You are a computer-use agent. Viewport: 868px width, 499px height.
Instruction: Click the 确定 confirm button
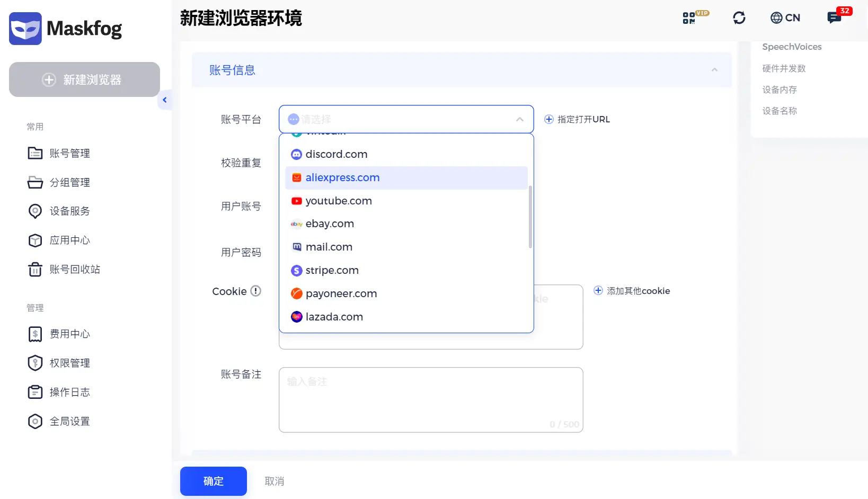(213, 481)
